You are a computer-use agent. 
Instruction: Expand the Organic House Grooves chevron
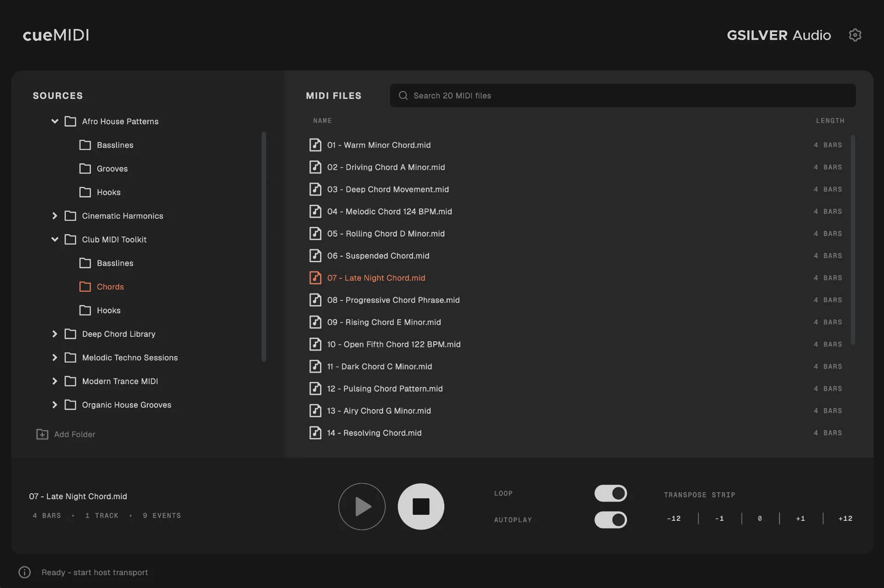55,405
